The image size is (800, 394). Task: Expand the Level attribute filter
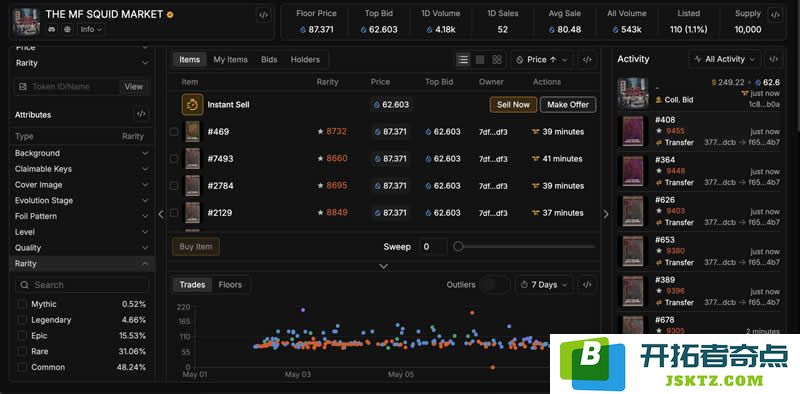click(x=82, y=232)
